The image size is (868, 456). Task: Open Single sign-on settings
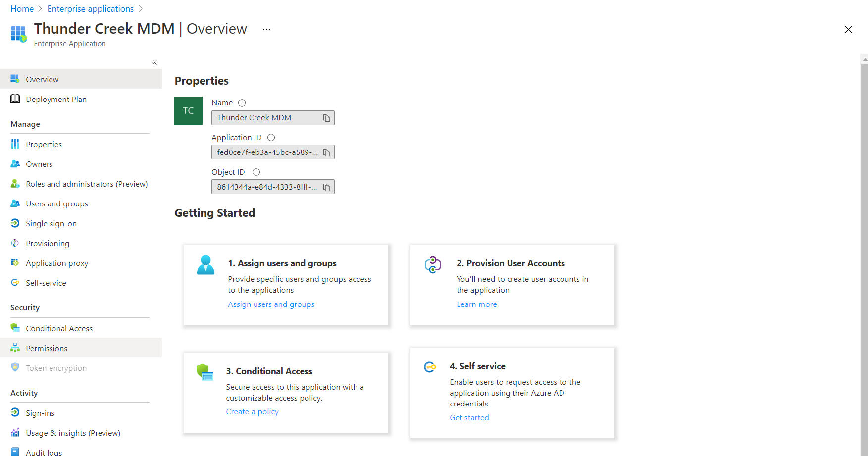(x=51, y=224)
